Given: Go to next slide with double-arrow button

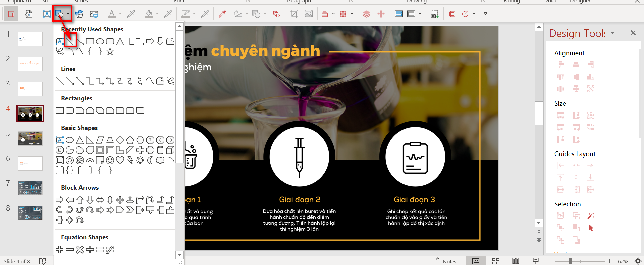Looking at the screenshot, I should 539,240.
